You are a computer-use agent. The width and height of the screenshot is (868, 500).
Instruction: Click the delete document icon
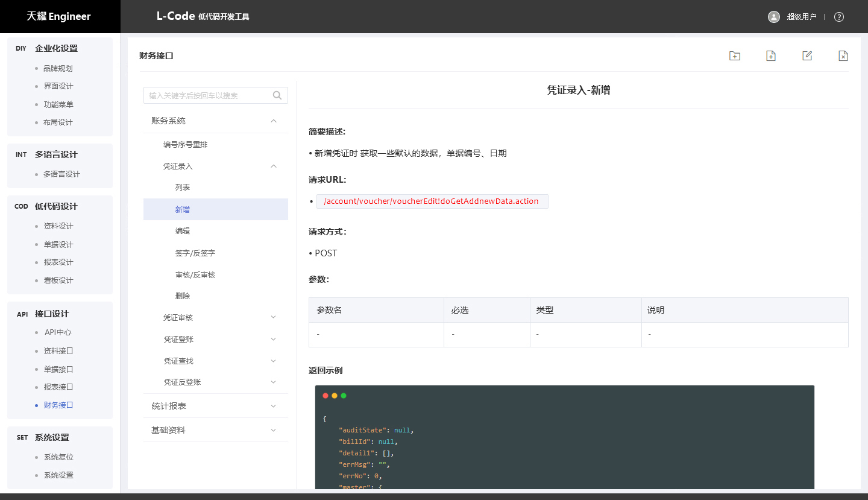[843, 55]
